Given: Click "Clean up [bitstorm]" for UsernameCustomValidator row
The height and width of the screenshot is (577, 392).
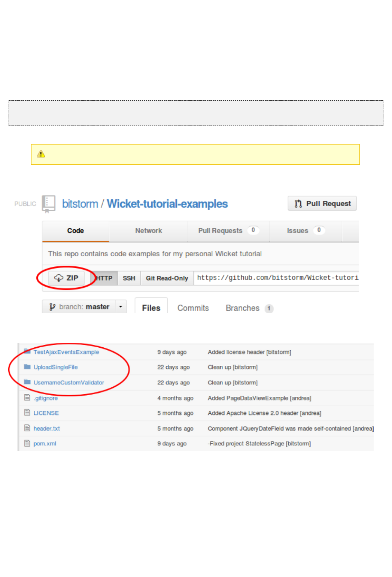Looking at the screenshot, I should pos(233,383).
